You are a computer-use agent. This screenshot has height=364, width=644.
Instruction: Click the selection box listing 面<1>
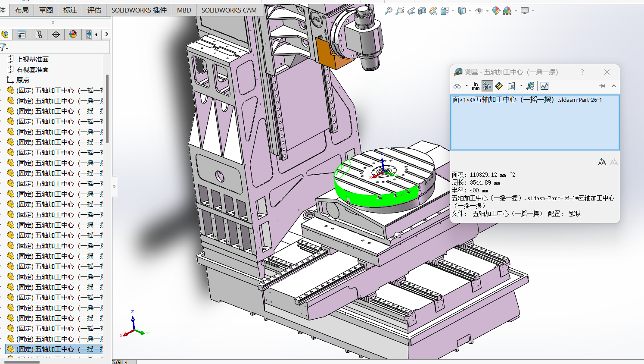tap(535, 122)
